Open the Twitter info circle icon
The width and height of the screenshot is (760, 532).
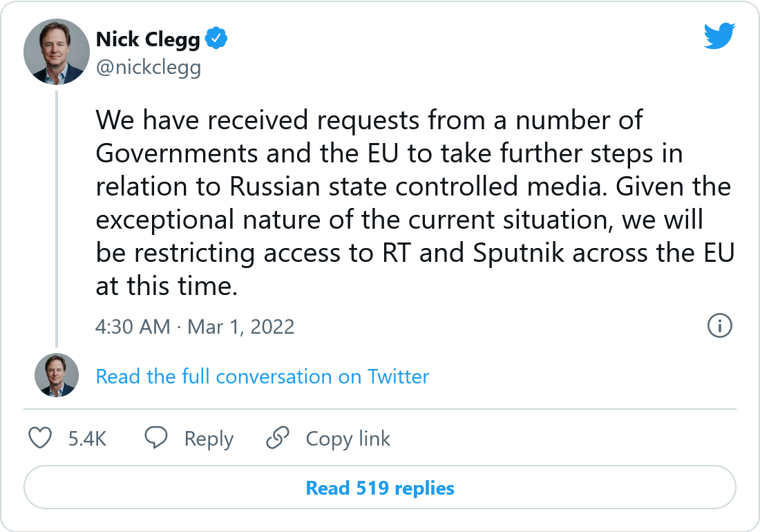pyautogui.click(x=720, y=325)
